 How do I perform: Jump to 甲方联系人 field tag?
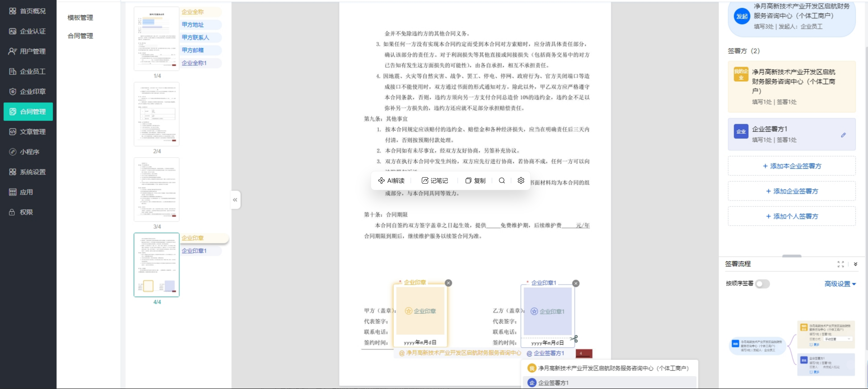coord(201,37)
